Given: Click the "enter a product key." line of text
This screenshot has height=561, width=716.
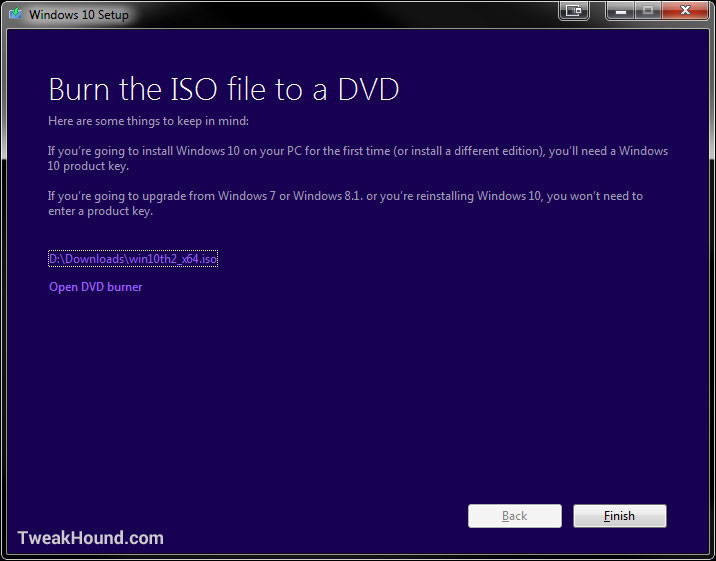Looking at the screenshot, I should [100, 211].
